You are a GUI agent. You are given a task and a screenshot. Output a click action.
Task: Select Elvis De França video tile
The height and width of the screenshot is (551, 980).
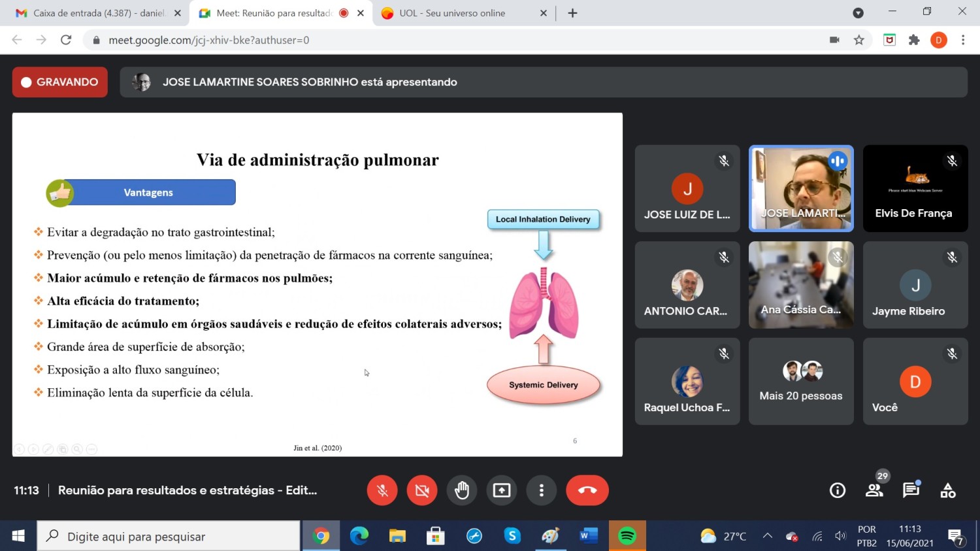click(x=915, y=189)
